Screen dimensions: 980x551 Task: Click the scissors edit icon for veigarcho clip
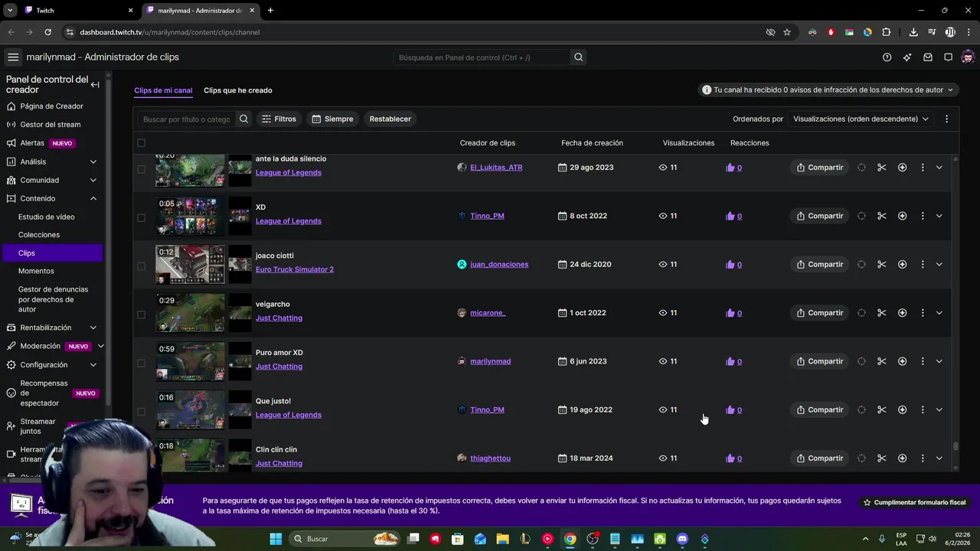click(x=882, y=313)
